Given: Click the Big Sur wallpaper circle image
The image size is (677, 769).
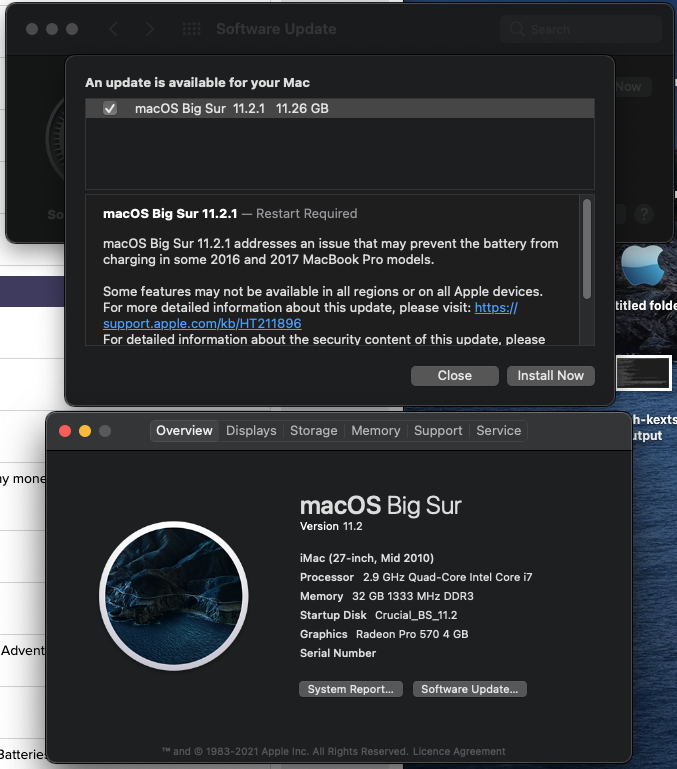Looking at the screenshot, I should tap(174, 596).
